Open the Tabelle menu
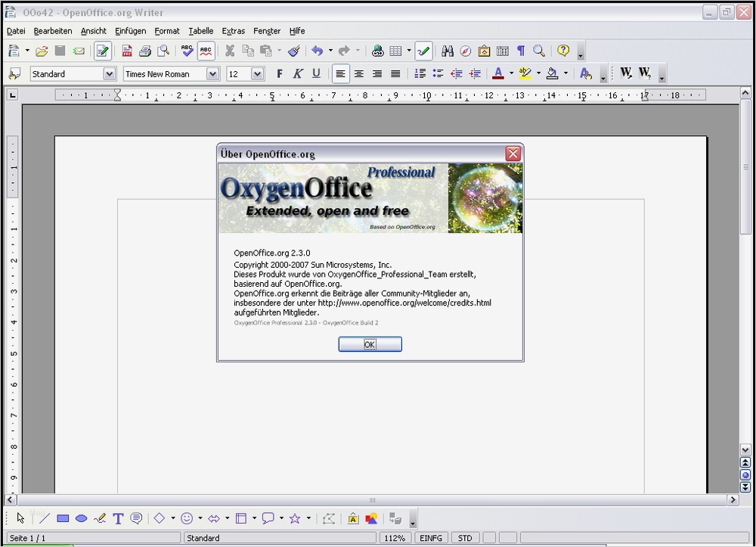 pyautogui.click(x=200, y=31)
